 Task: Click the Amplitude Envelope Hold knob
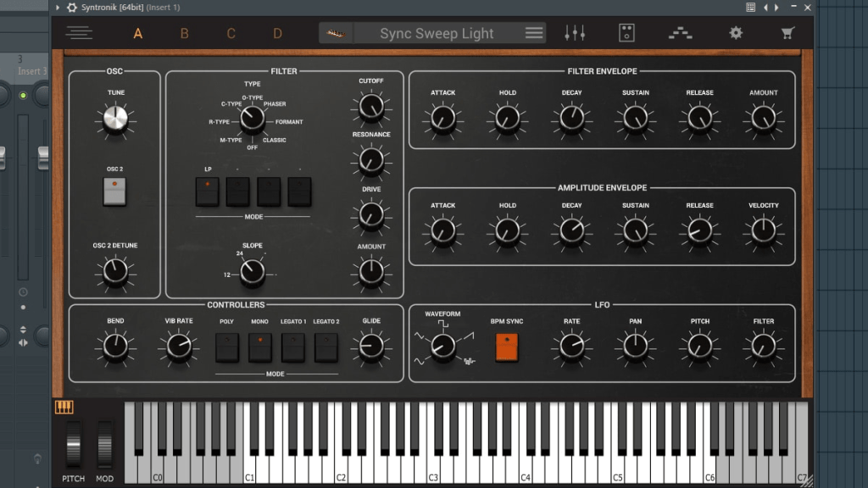pos(507,231)
